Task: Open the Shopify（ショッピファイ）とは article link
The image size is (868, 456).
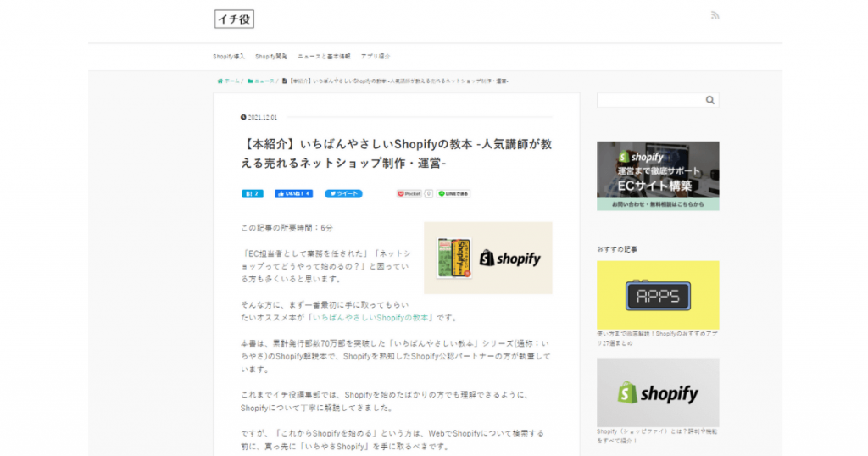Action: pos(657,436)
